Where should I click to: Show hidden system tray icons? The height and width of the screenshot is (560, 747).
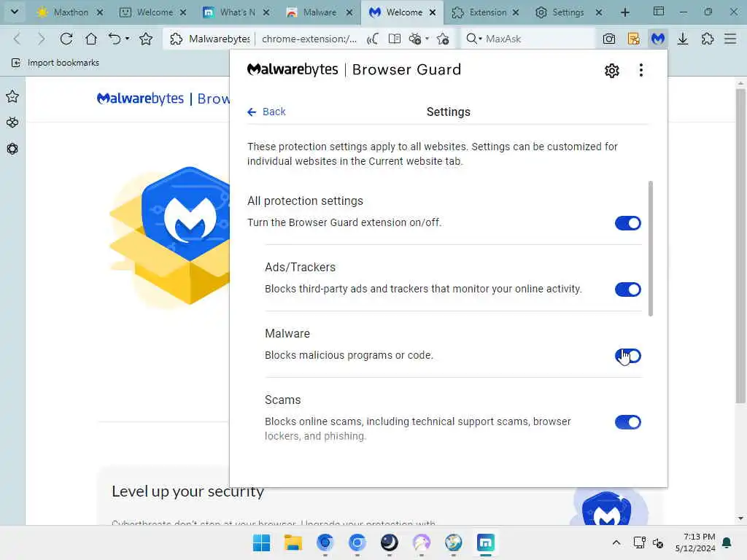point(616,542)
